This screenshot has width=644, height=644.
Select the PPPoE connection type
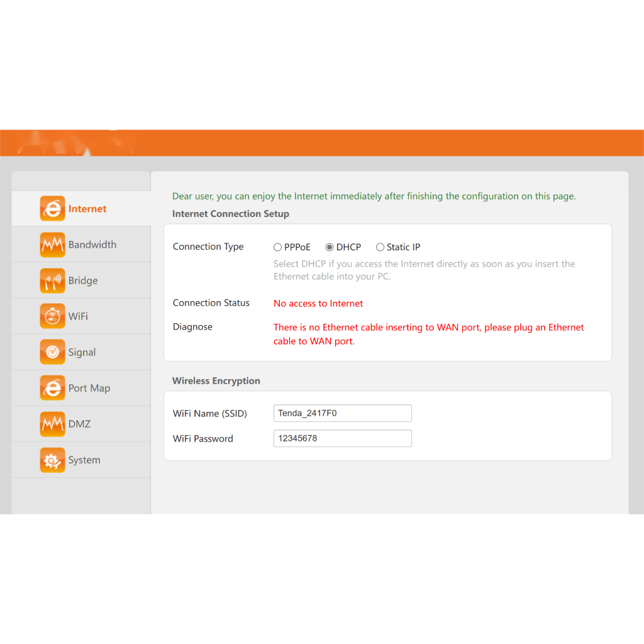click(277, 247)
